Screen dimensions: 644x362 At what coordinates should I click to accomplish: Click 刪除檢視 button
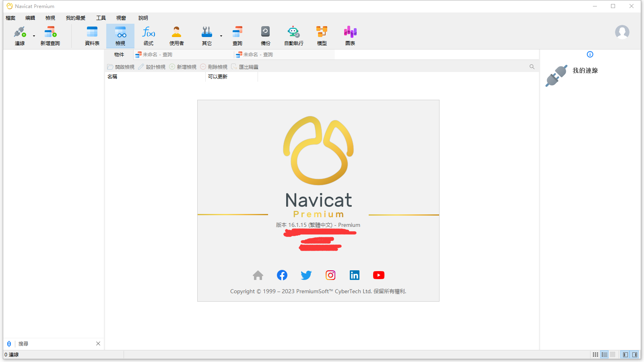click(x=214, y=67)
